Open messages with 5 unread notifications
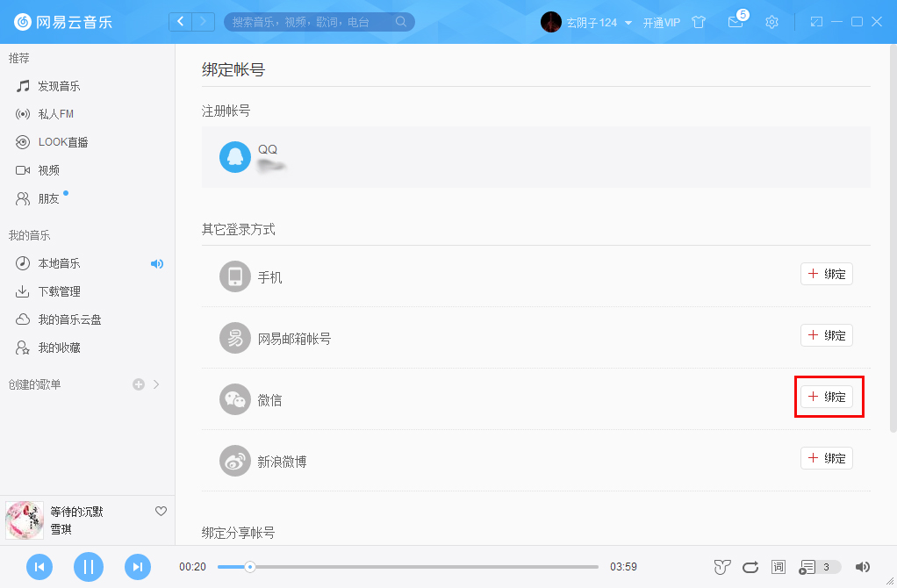 pyautogui.click(x=736, y=22)
